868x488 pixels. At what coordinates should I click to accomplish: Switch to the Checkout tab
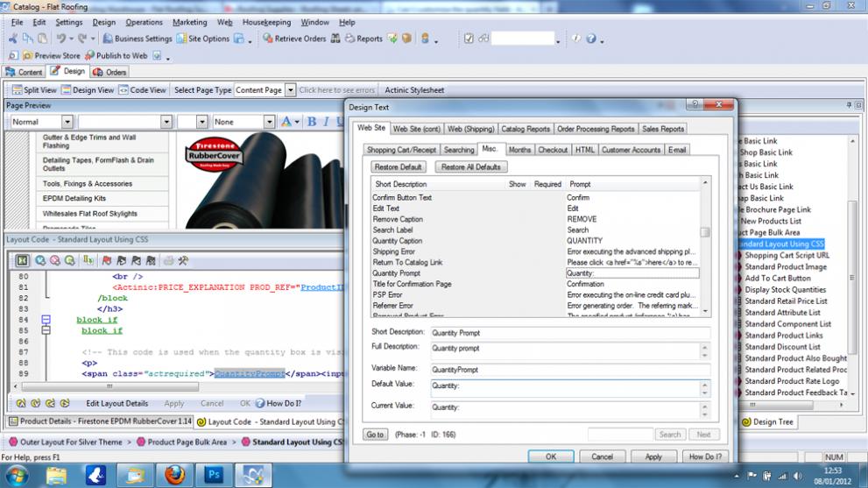tap(553, 150)
